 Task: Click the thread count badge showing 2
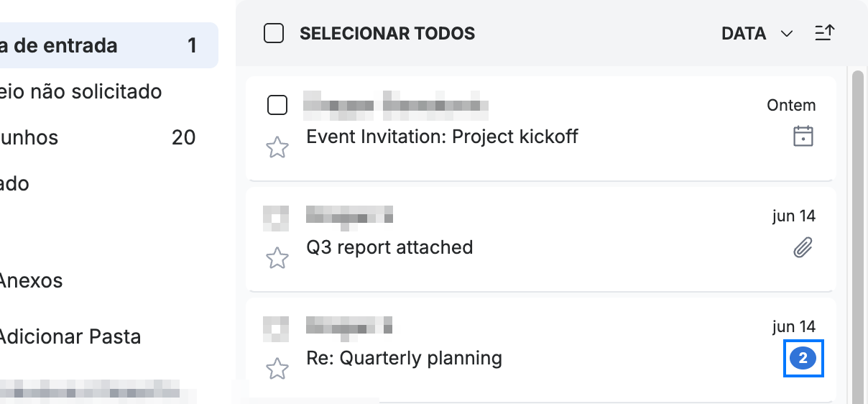point(803,358)
